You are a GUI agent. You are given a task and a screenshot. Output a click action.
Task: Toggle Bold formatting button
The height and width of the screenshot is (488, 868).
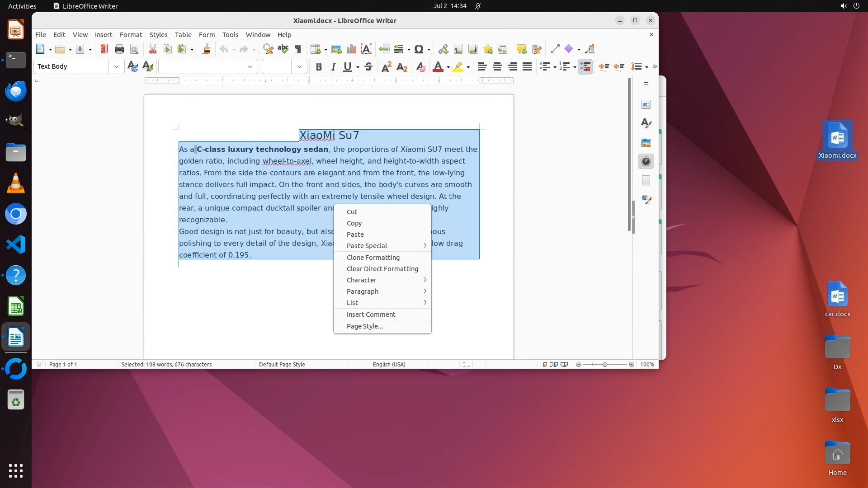319,67
